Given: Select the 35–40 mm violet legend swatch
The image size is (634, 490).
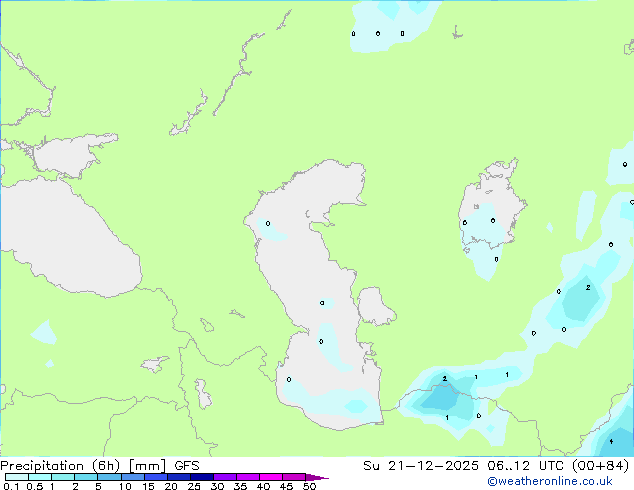Looking at the screenshot, I should (x=248, y=477).
